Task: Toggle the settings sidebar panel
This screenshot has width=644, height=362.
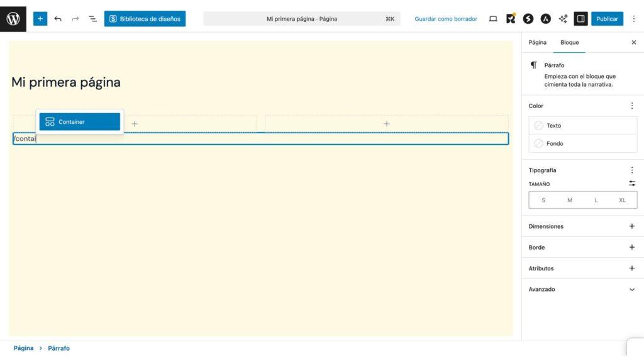Action: click(x=580, y=19)
